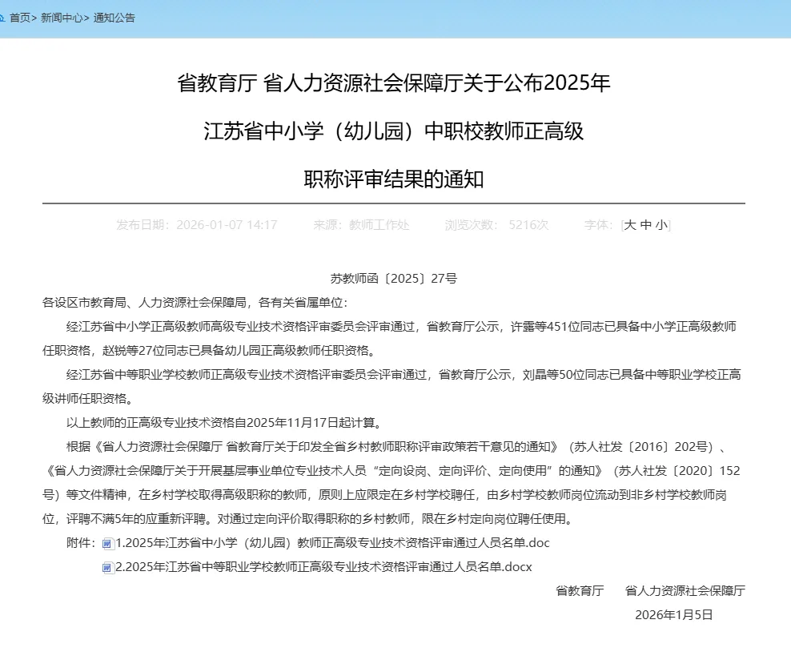Click the doc icon of attachment 1

[x=107, y=543]
